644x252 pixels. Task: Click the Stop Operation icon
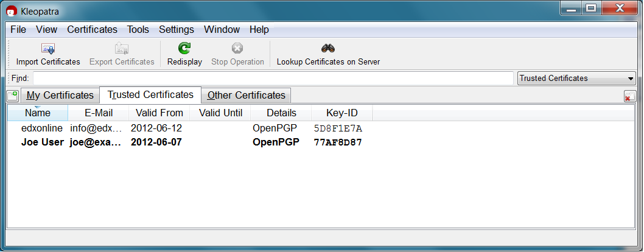pos(237,49)
